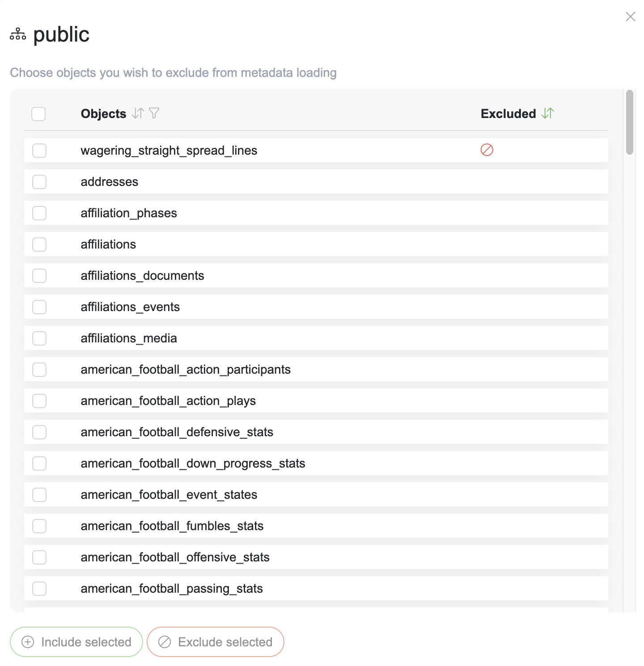Sort the Objects column
The width and height of the screenshot is (644, 666).
[x=138, y=114]
